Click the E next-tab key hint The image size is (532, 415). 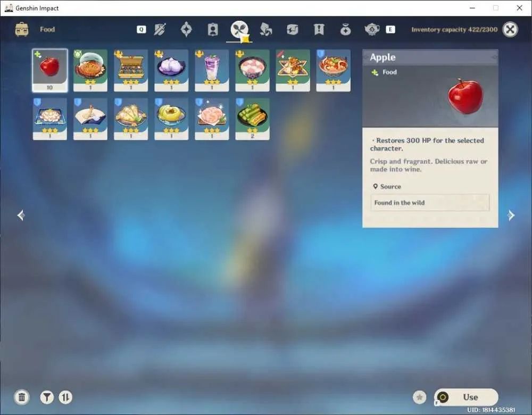[x=390, y=29]
